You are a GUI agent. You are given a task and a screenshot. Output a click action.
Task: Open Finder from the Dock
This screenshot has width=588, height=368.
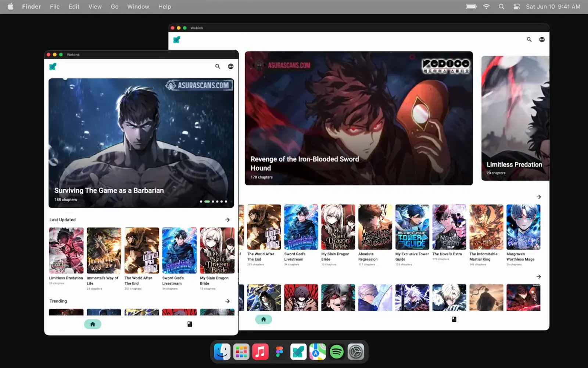coord(222,352)
